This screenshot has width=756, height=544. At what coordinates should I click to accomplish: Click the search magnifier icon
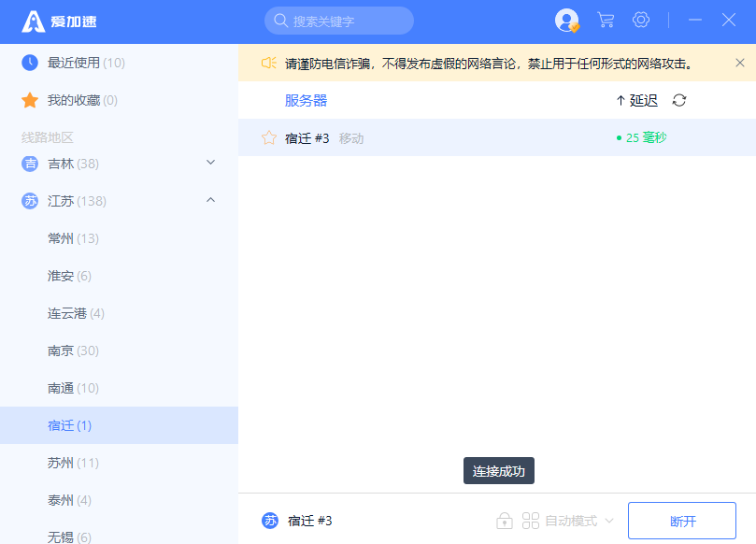280,21
